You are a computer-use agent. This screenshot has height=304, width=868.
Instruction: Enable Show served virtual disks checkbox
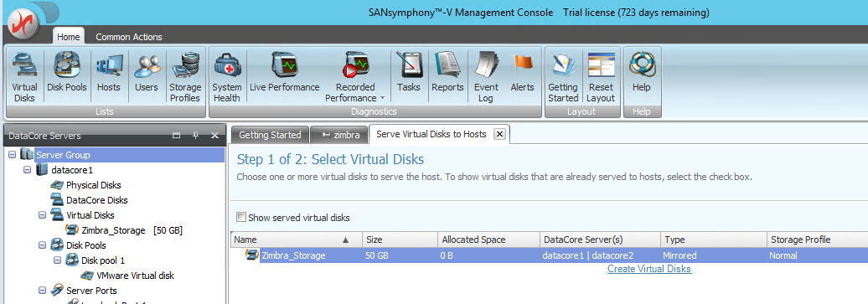(x=241, y=218)
